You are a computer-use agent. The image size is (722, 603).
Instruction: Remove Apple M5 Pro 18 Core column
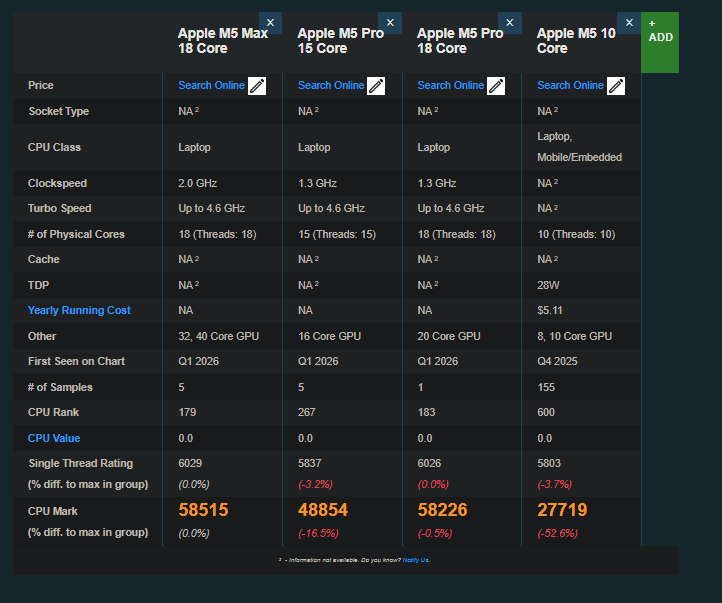[x=510, y=23]
